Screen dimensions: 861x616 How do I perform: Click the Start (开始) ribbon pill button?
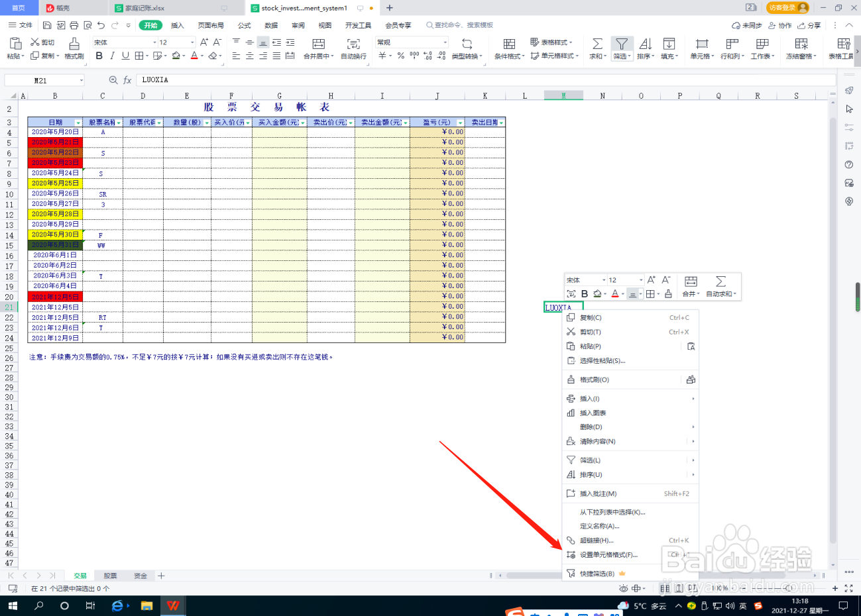[150, 25]
